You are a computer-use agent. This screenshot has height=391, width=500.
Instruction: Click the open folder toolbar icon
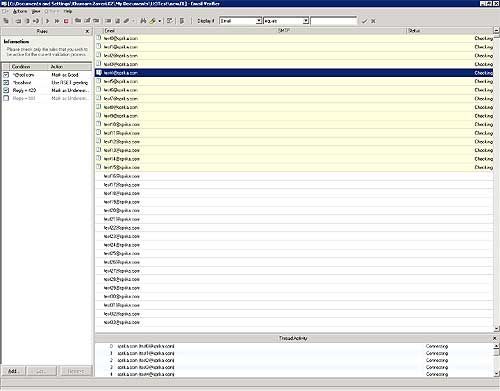click(78, 21)
